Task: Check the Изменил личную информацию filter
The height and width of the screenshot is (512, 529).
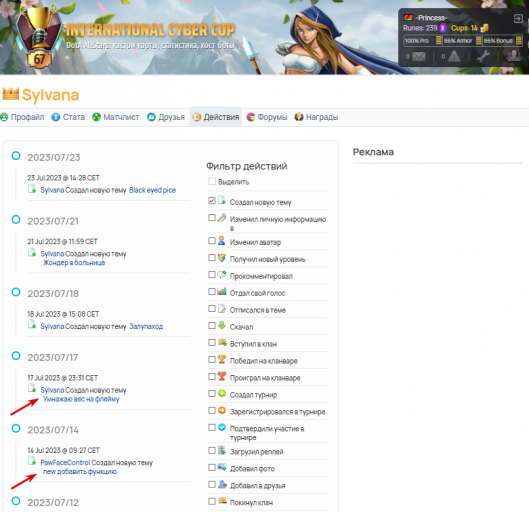Action: pyautogui.click(x=212, y=218)
